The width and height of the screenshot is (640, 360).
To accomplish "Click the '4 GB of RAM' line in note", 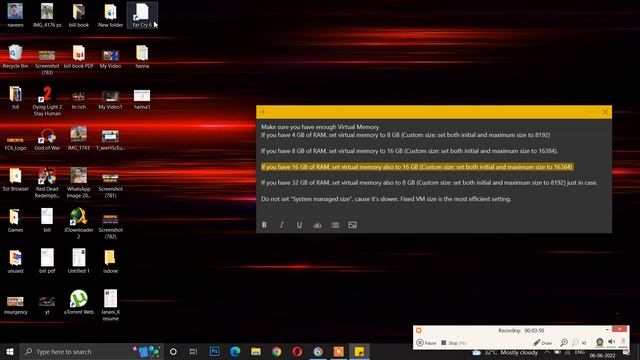I will tap(405, 135).
